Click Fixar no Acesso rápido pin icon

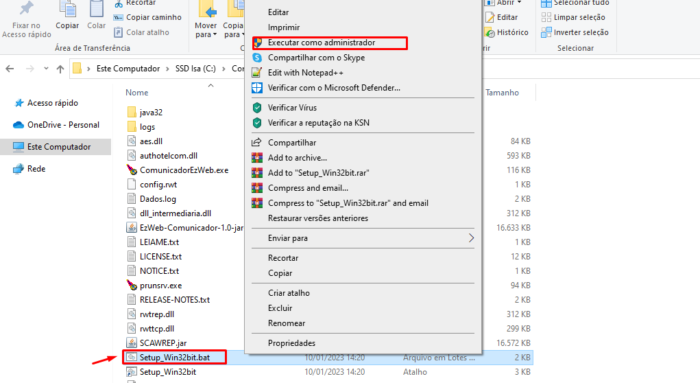point(26,9)
